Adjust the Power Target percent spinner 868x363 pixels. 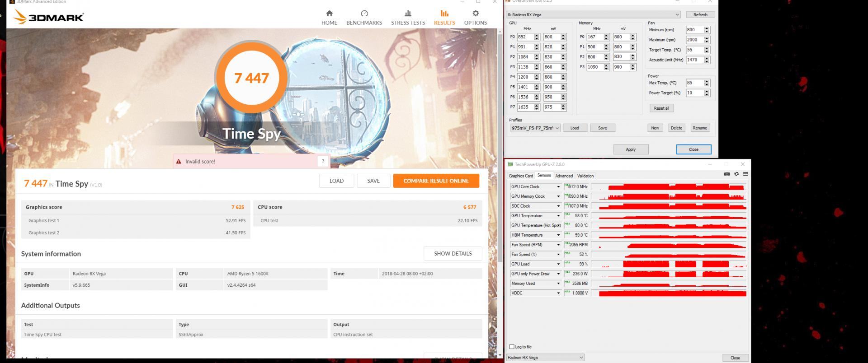point(707,93)
